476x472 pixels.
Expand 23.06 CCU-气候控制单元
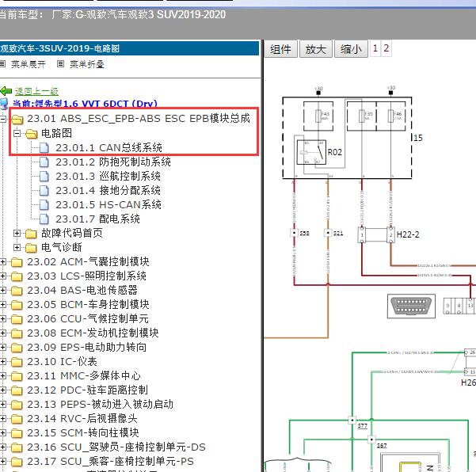click(x=3, y=318)
